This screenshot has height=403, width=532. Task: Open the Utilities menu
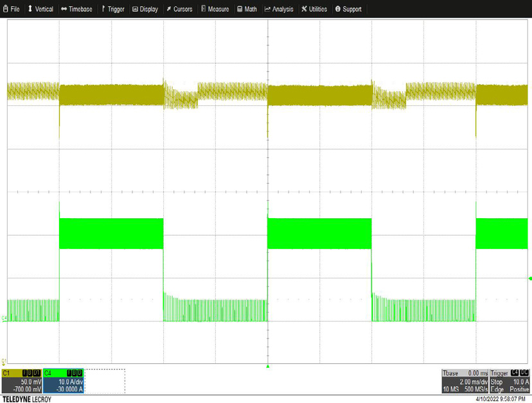pyautogui.click(x=314, y=9)
